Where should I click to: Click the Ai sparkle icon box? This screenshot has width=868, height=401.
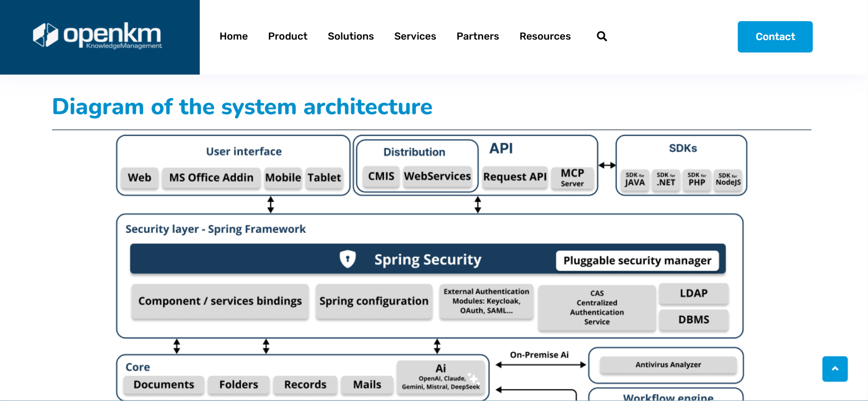pos(440,378)
